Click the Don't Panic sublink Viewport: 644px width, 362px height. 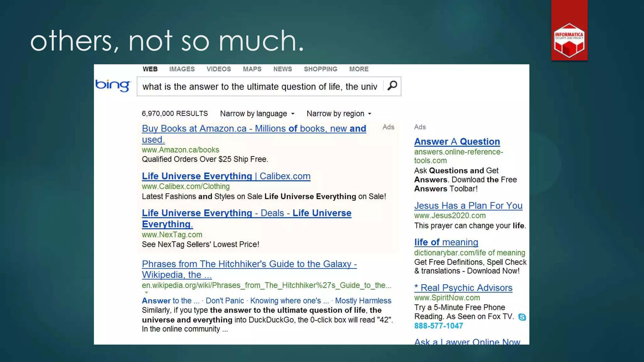(x=225, y=301)
